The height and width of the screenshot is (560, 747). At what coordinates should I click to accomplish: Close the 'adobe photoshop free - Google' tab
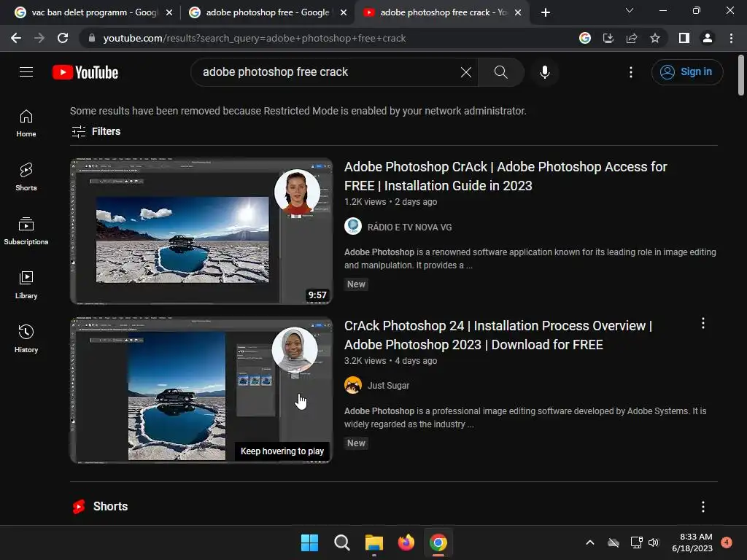344,12
